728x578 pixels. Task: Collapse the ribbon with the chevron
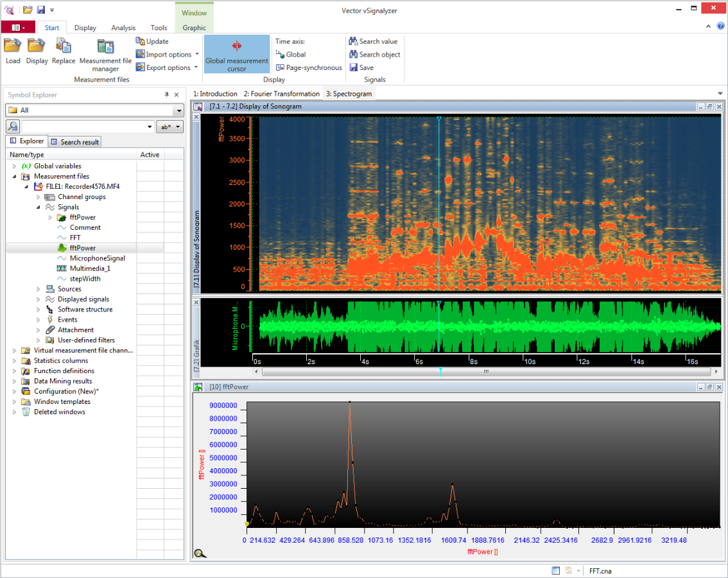(708, 26)
